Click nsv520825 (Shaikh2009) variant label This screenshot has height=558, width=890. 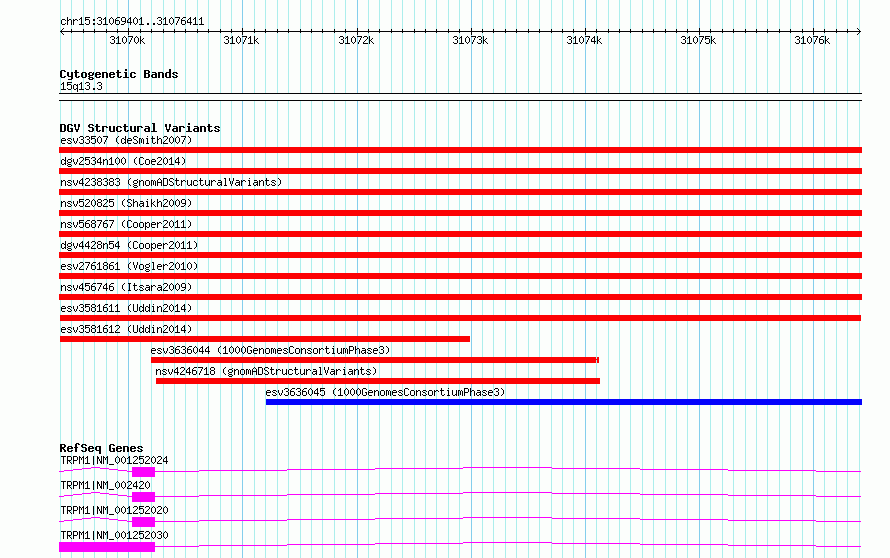tap(126, 203)
